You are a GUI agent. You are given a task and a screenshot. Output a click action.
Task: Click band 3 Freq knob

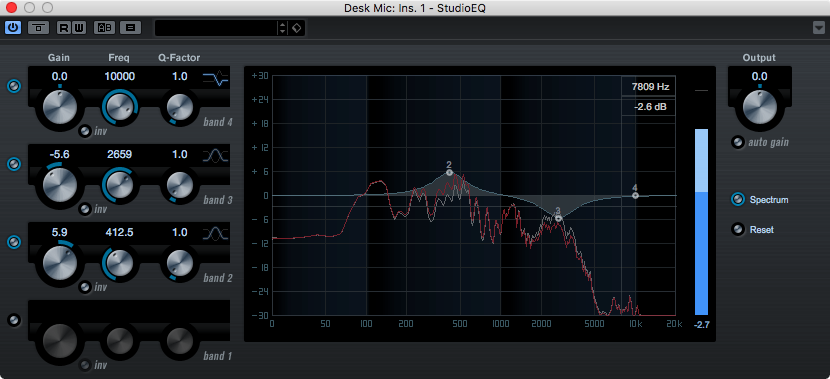(x=119, y=184)
